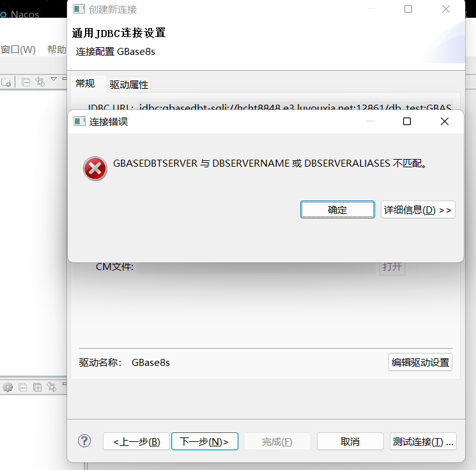Minimize the upper navigator panel
This screenshot has width=476, height=470.
click(x=65, y=79)
